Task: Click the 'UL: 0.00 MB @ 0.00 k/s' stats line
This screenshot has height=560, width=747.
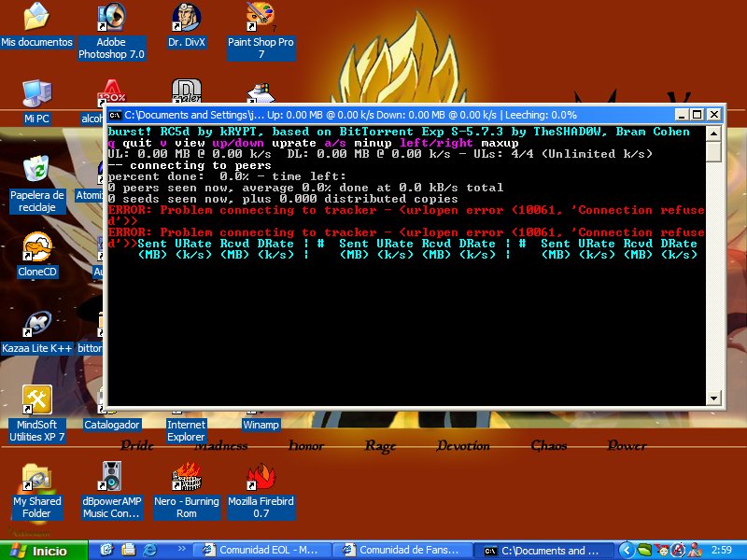Action: 380,154
